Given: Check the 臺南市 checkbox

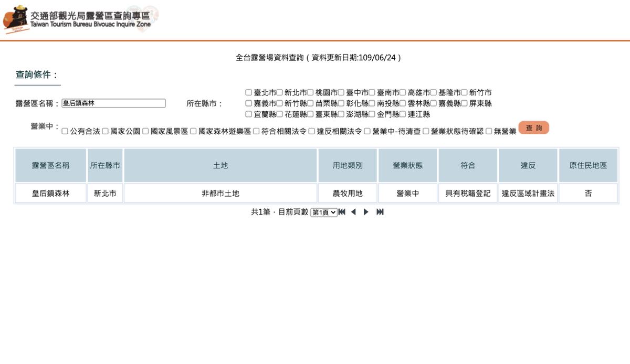Looking at the screenshot, I should tap(372, 92).
